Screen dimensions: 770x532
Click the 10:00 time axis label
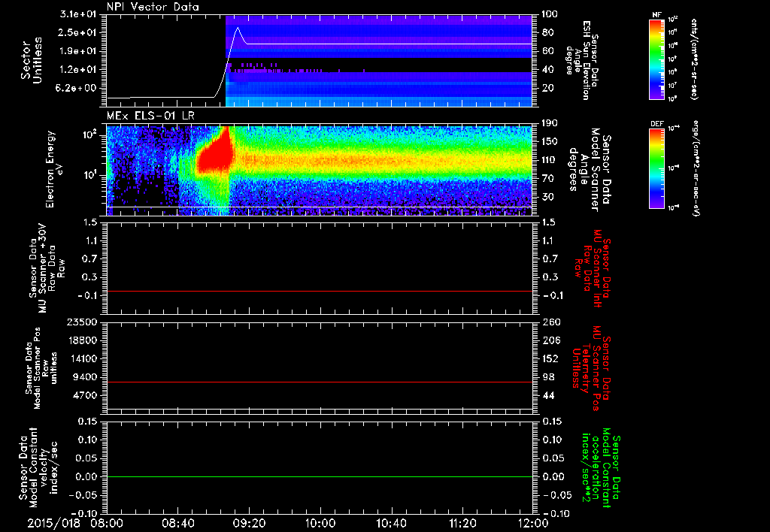click(x=320, y=523)
